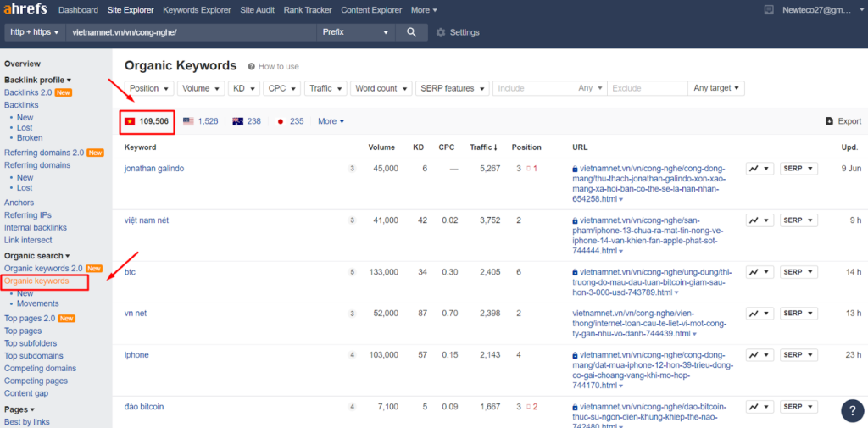The height and width of the screenshot is (428, 868).
Task: Click SERP features badge 4 for iphone
Action: point(352,355)
